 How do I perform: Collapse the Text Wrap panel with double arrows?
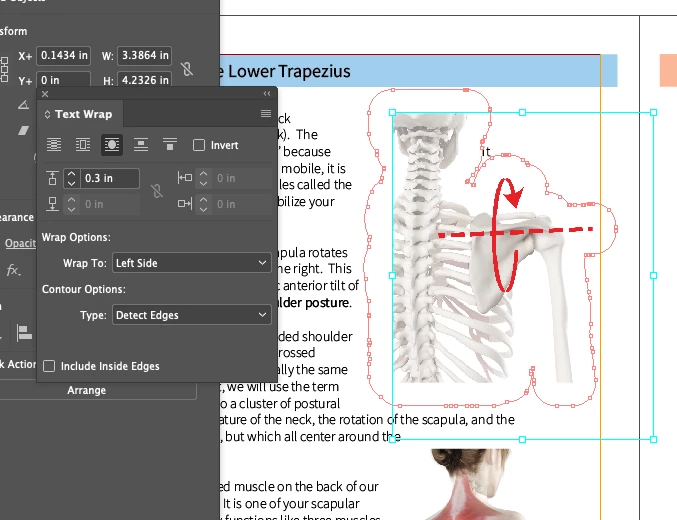point(267,94)
